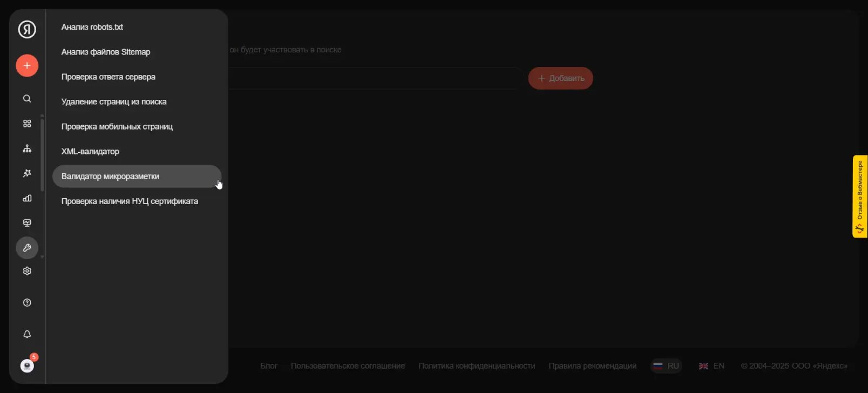Screen dimensions: 868x393
Task: Open the sparkle star sidebar icon
Action: pyautogui.click(x=27, y=173)
